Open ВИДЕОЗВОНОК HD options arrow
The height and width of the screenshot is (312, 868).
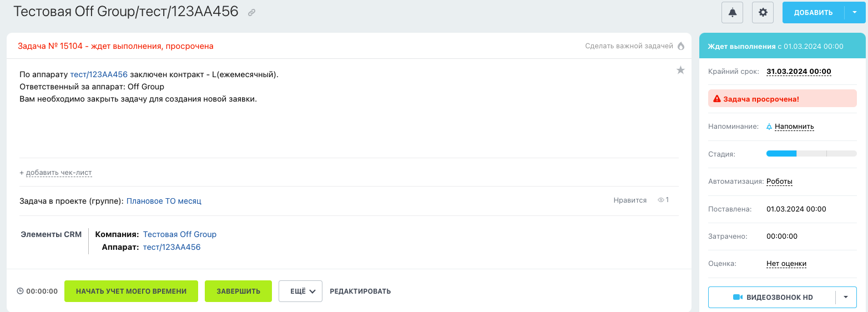pyautogui.click(x=846, y=297)
